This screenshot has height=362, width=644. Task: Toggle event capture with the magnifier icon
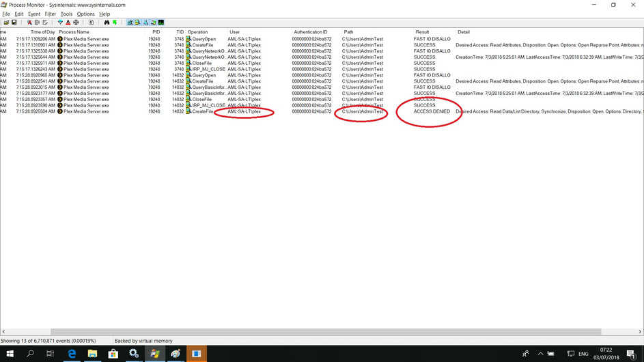pos(29,23)
